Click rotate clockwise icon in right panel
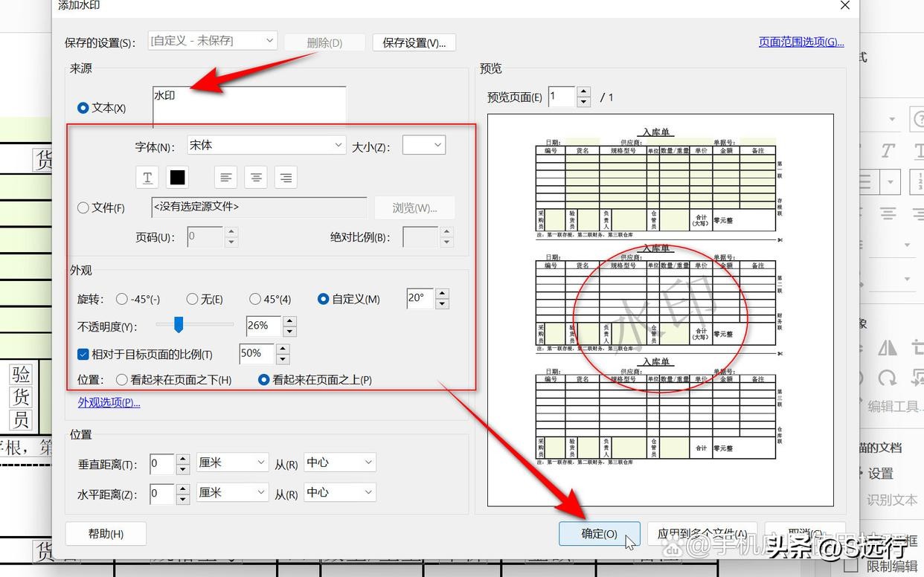The width and height of the screenshot is (924, 577). [x=888, y=378]
